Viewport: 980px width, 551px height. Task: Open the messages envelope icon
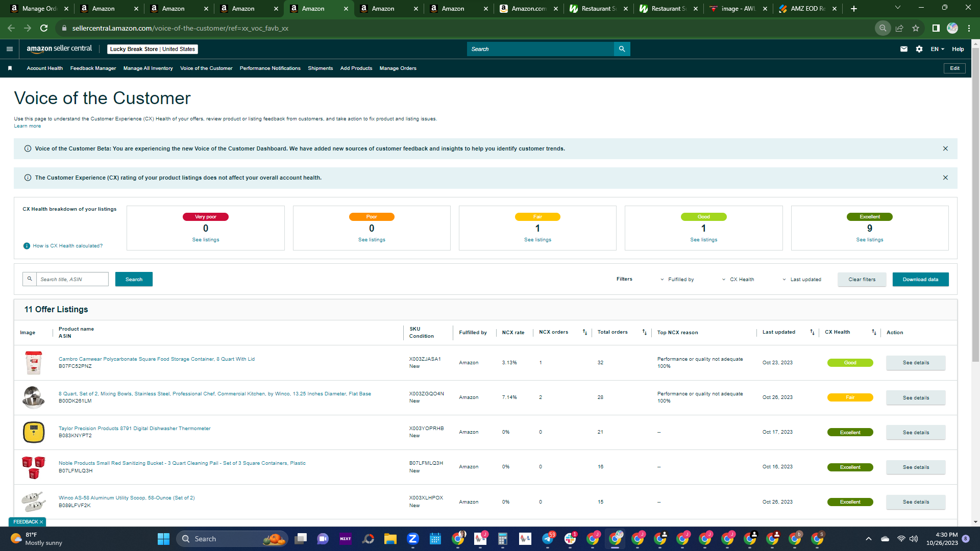pyautogui.click(x=904, y=49)
